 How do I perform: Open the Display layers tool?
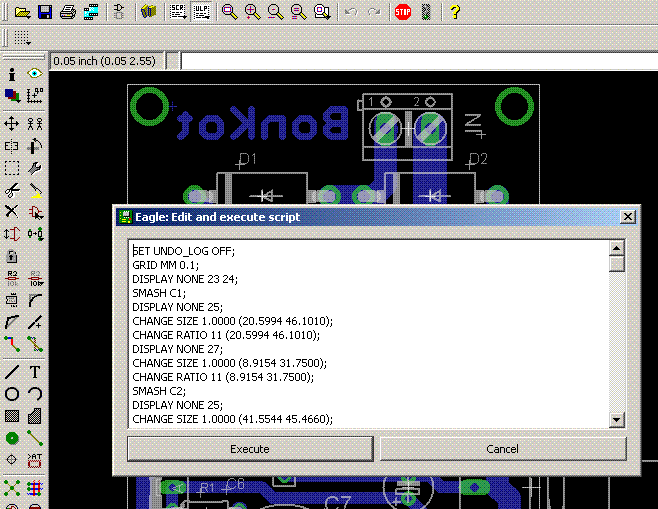pyautogui.click(x=12, y=96)
